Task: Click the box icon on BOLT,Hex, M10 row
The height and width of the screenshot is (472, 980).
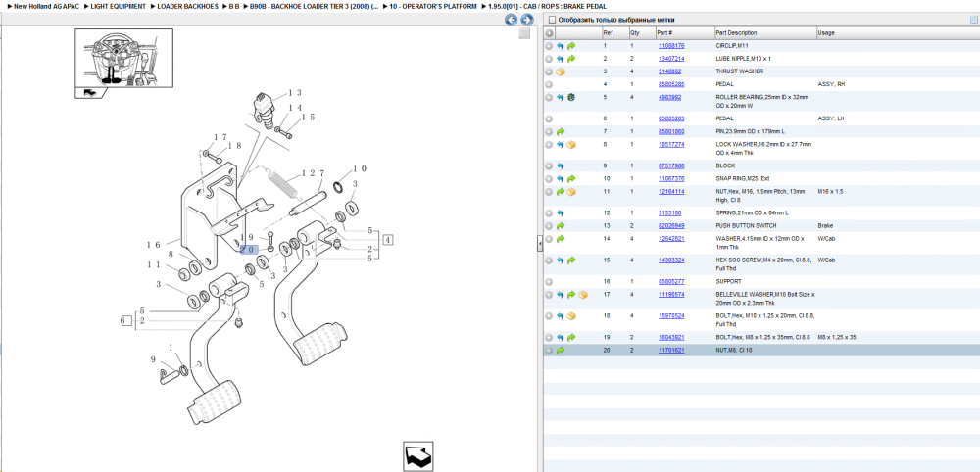Action: click(571, 316)
